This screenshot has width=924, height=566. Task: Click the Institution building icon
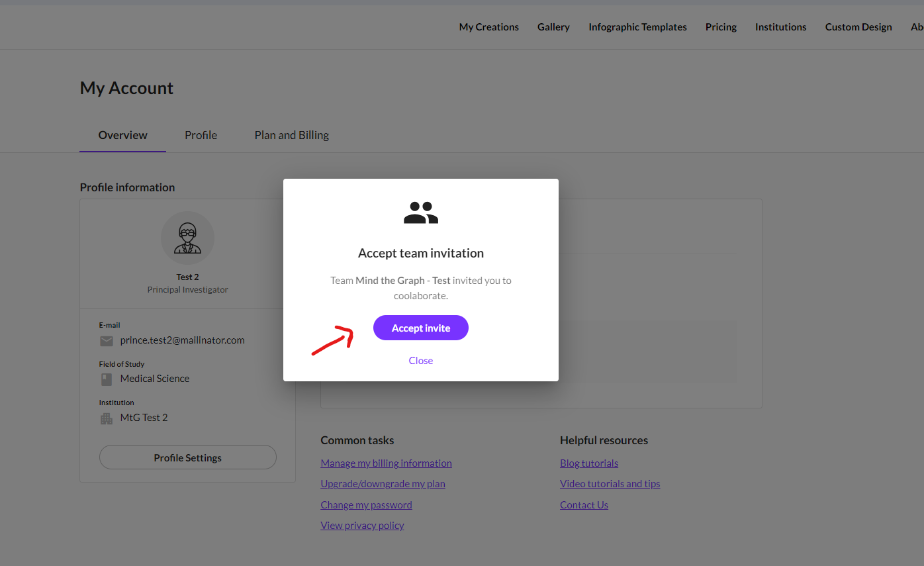tap(107, 418)
